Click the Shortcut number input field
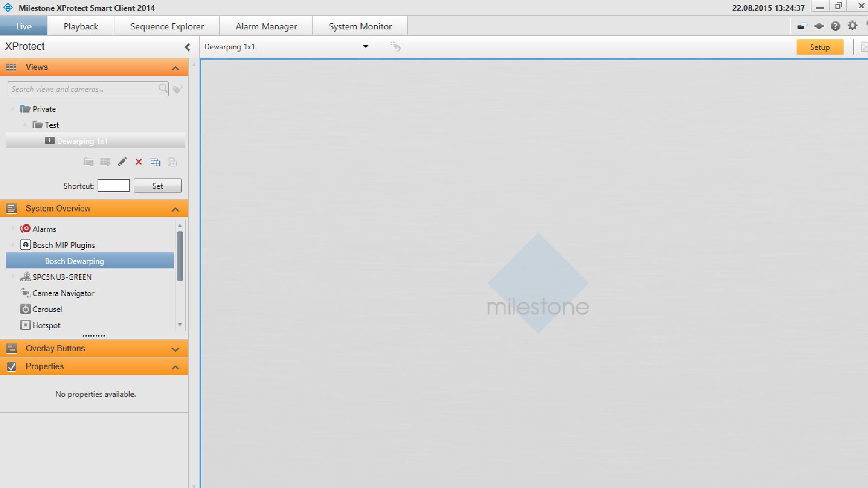This screenshot has height=488, width=868. click(x=113, y=186)
